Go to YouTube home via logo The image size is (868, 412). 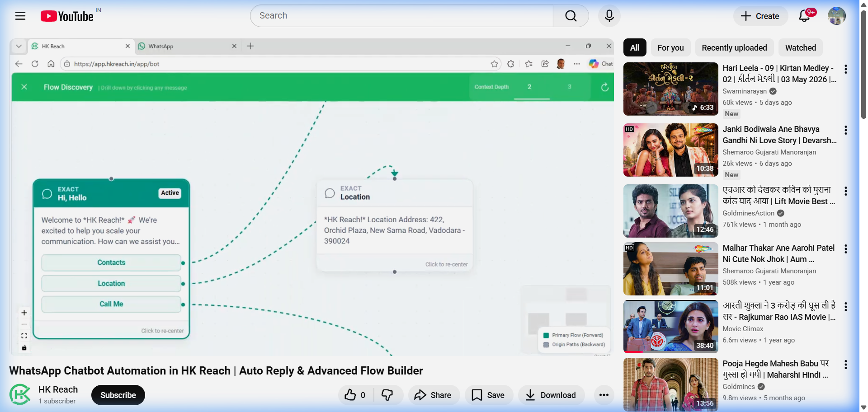click(x=67, y=16)
